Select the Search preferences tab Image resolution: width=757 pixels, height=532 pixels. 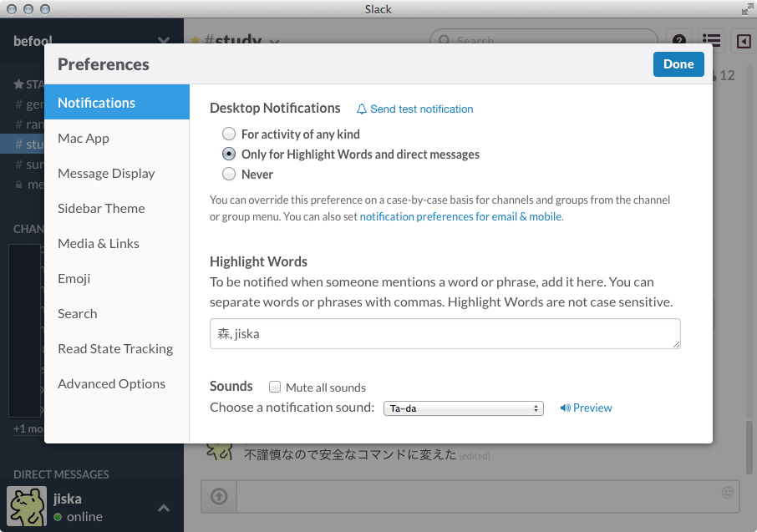click(117, 314)
